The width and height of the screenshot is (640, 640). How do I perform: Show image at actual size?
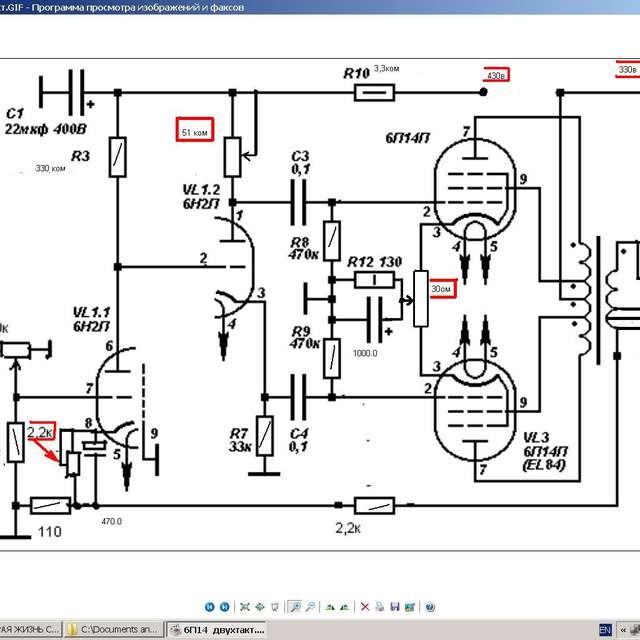point(260,607)
